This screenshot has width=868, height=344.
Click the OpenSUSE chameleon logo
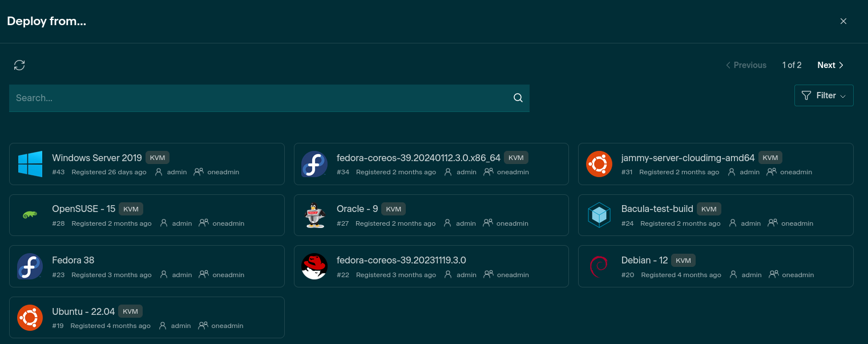(30, 215)
